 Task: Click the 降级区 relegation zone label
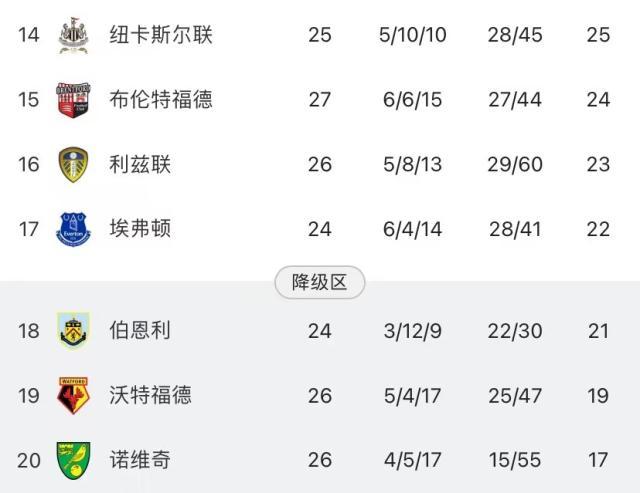coord(320,283)
